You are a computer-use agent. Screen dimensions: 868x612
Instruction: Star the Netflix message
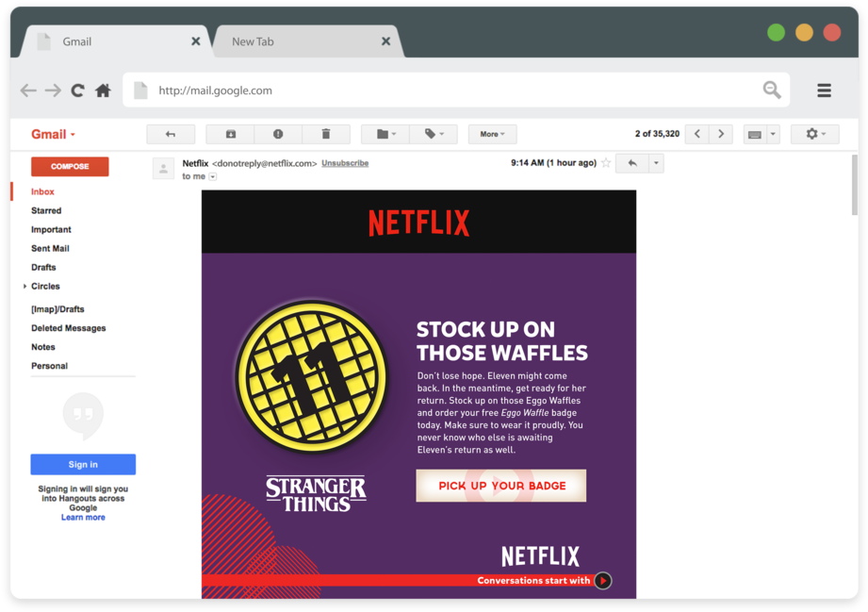606,163
